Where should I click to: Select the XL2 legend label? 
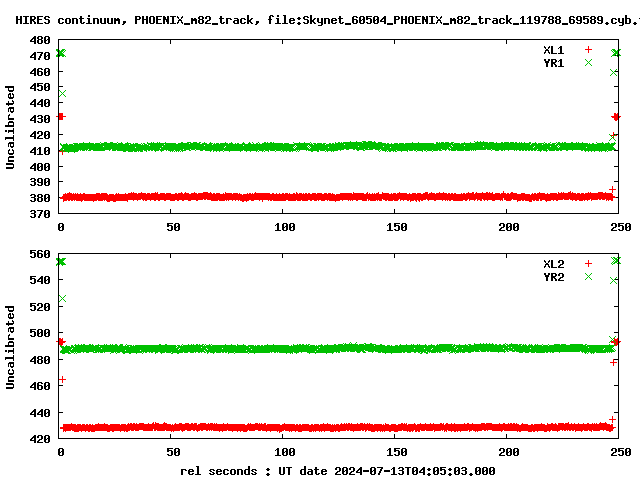click(553, 264)
